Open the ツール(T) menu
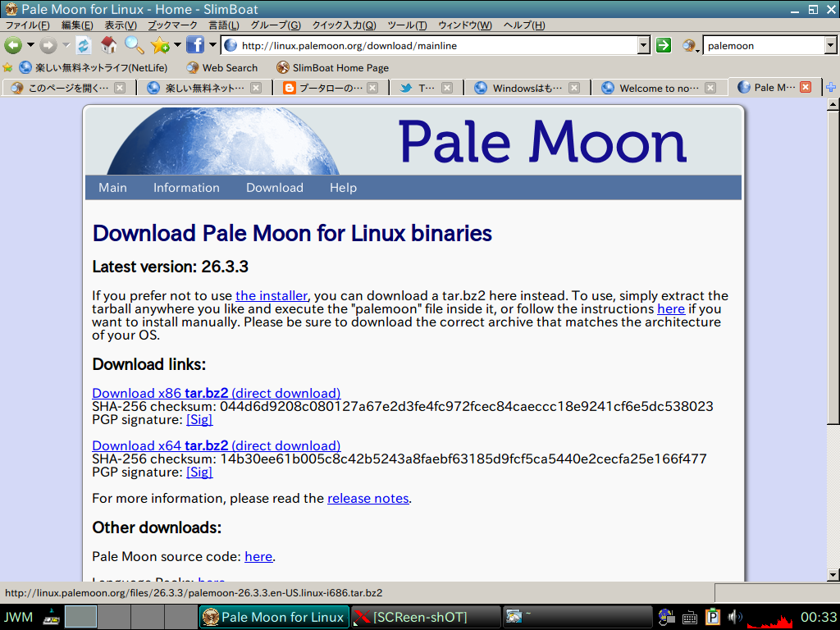 click(408, 25)
